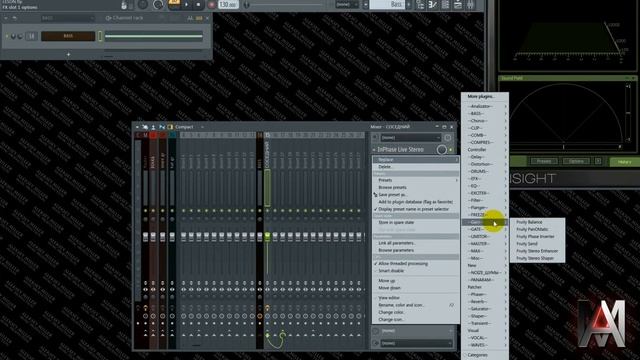This screenshot has height=360, width=640.
Task: Click Add to plugin database menu item
Action: [415, 202]
